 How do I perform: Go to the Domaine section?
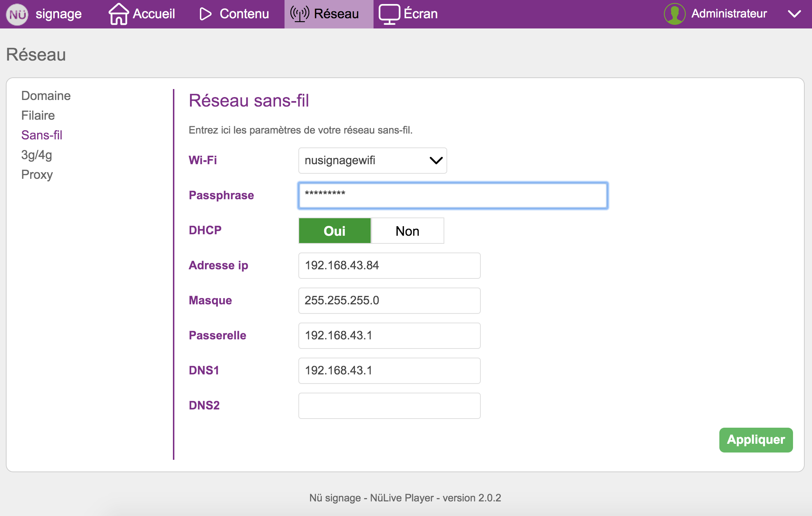pyautogui.click(x=46, y=96)
